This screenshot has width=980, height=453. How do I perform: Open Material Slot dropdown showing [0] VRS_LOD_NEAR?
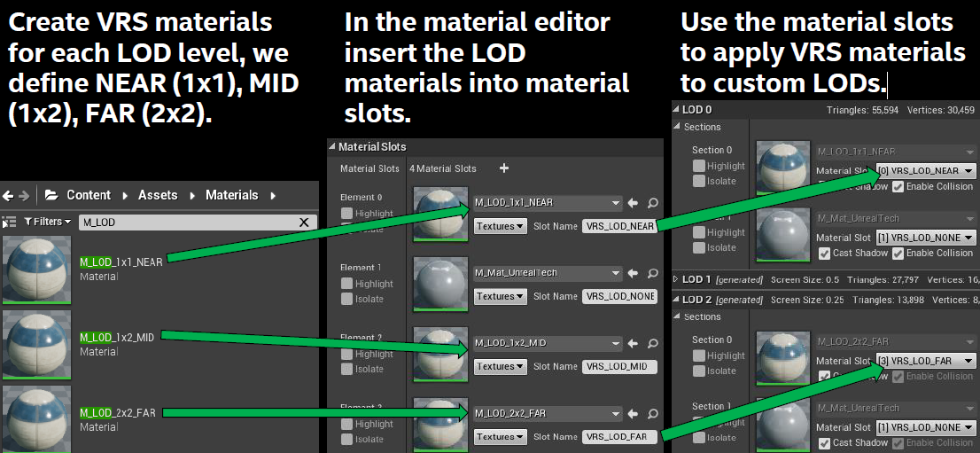coord(926,170)
